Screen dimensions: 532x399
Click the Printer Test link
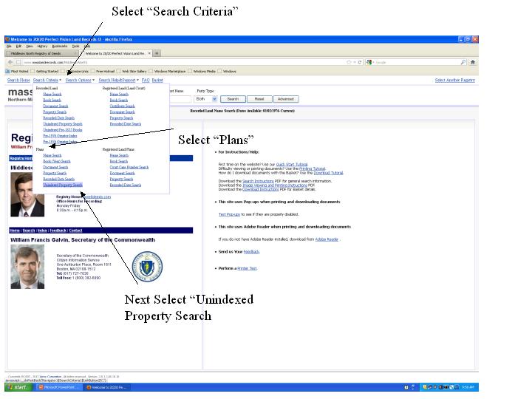[247, 268]
